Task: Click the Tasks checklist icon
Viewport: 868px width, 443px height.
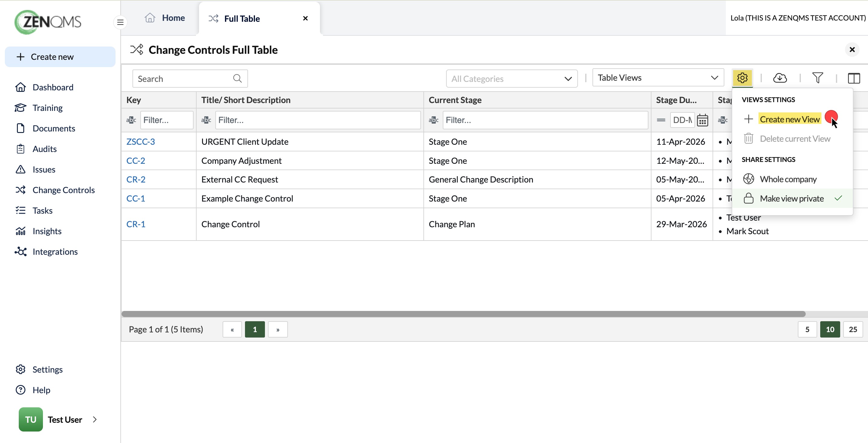Action: 21,210
